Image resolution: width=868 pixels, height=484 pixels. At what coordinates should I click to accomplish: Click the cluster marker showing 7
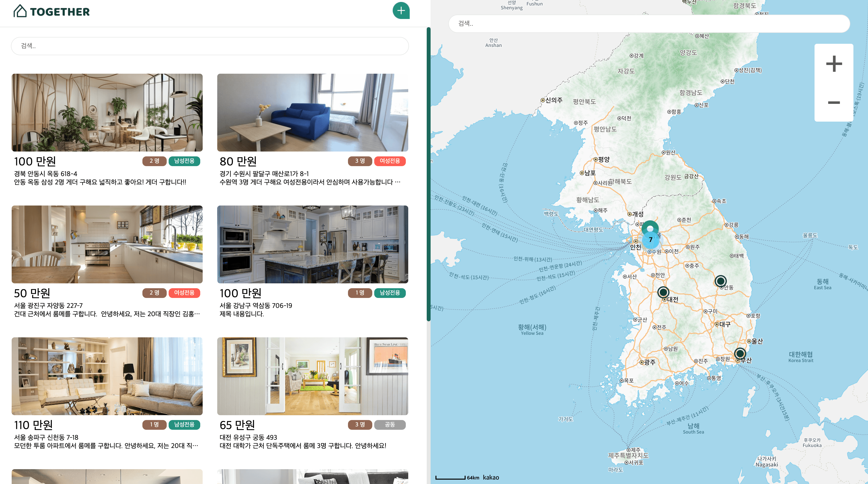click(x=651, y=240)
